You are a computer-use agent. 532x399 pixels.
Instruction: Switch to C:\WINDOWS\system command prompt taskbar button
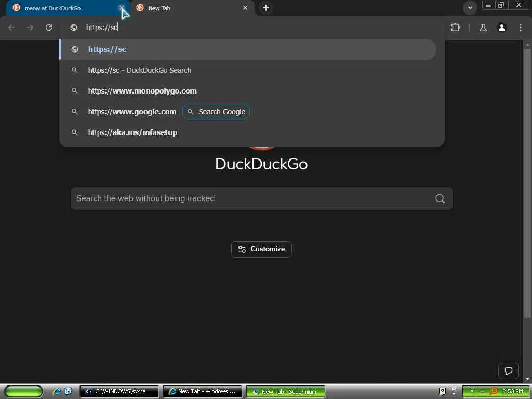click(119, 392)
